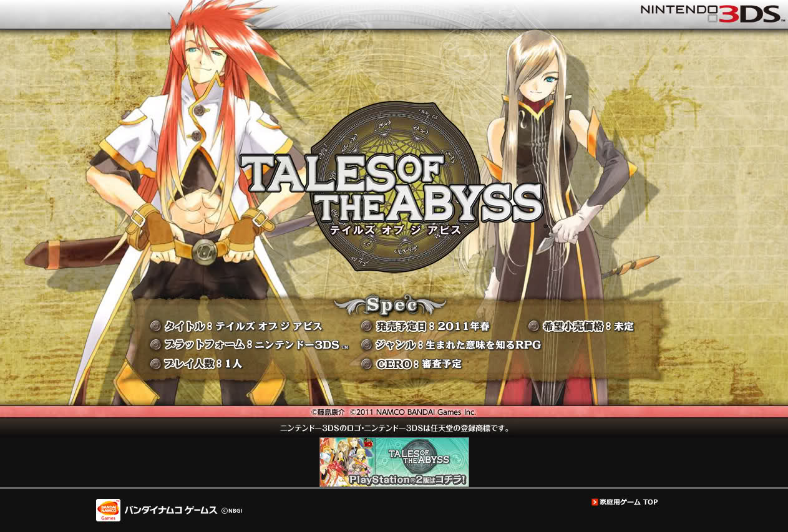788x532 pixels.
Task: Select the 発売予定日: 2011年春 line
Action: [x=426, y=326]
